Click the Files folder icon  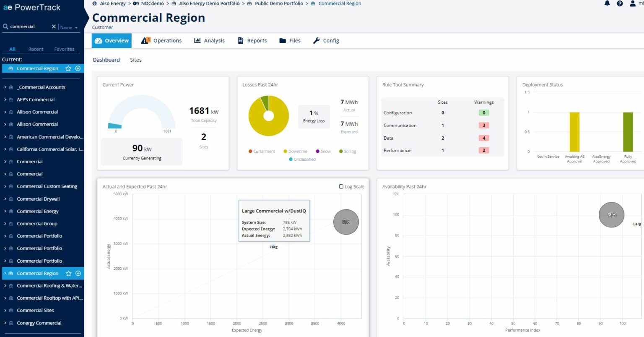(x=283, y=40)
